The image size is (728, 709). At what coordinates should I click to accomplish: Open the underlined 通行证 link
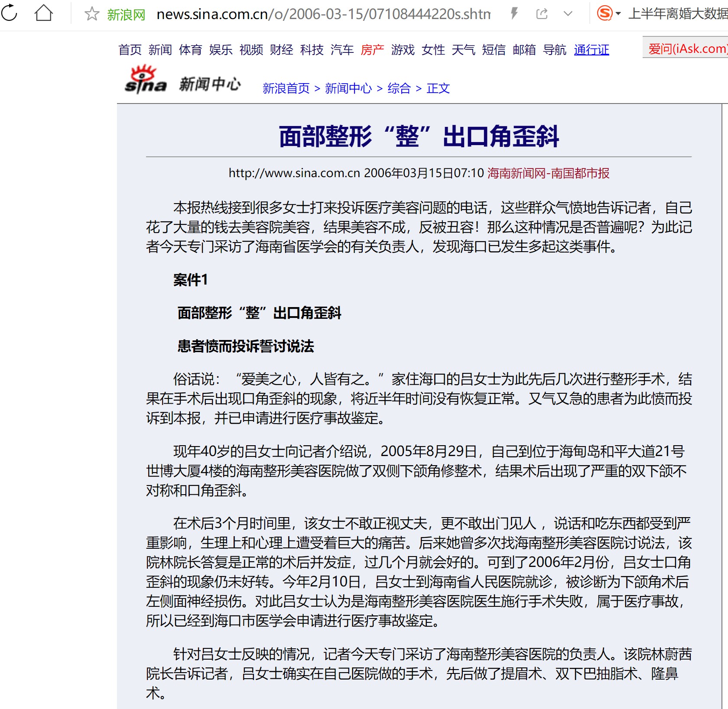click(591, 50)
